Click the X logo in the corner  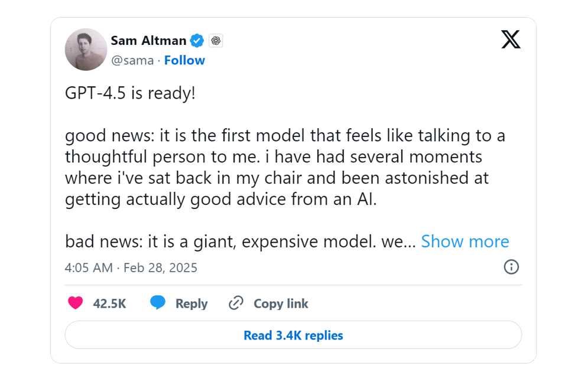pos(511,40)
